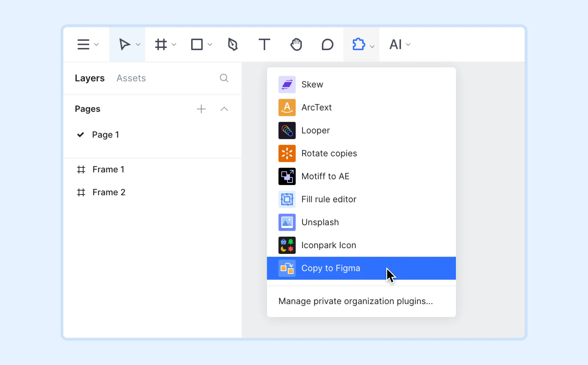Activate the Hand tool
This screenshot has height=365, width=588.
296,44
